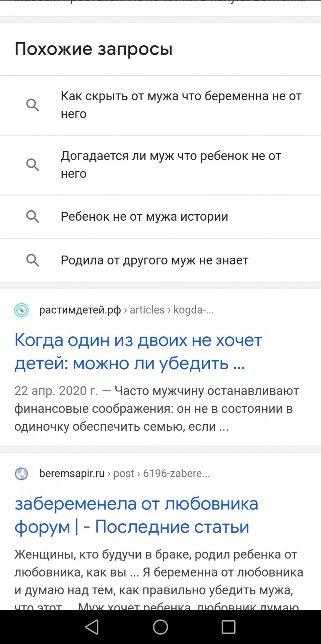Tap search icon beside 'Родила от другого' query

tap(33, 260)
